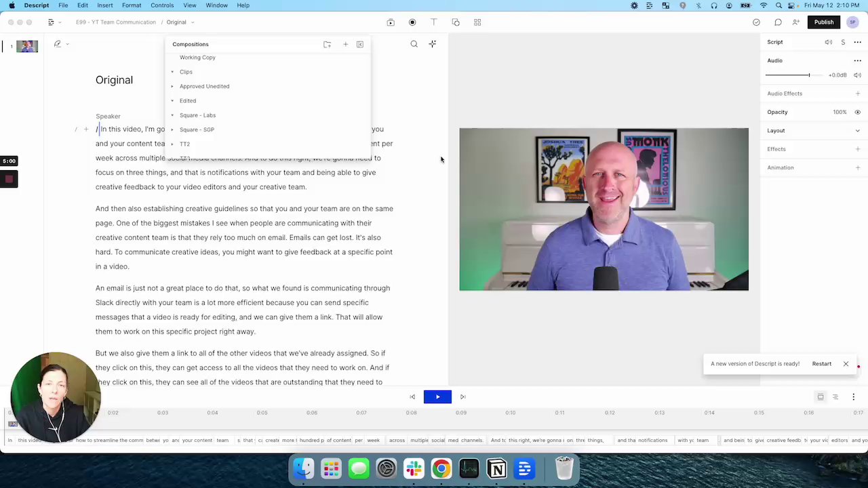Open dropdown arrow next to pen icon

[67, 45]
